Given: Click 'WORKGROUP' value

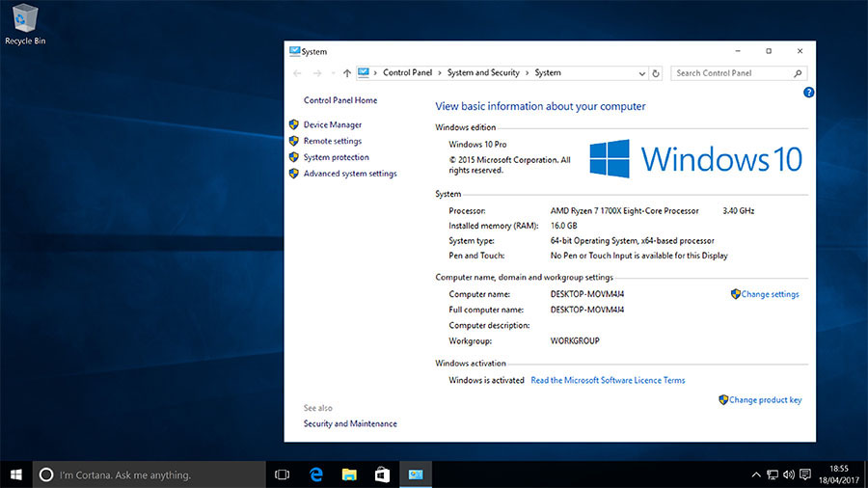Looking at the screenshot, I should click(575, 340).
